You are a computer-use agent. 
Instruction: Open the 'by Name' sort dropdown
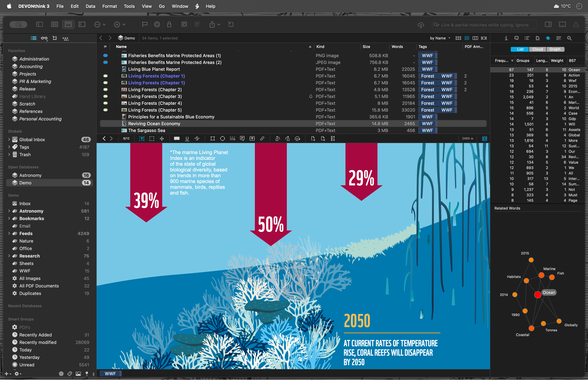pos(440,38)
